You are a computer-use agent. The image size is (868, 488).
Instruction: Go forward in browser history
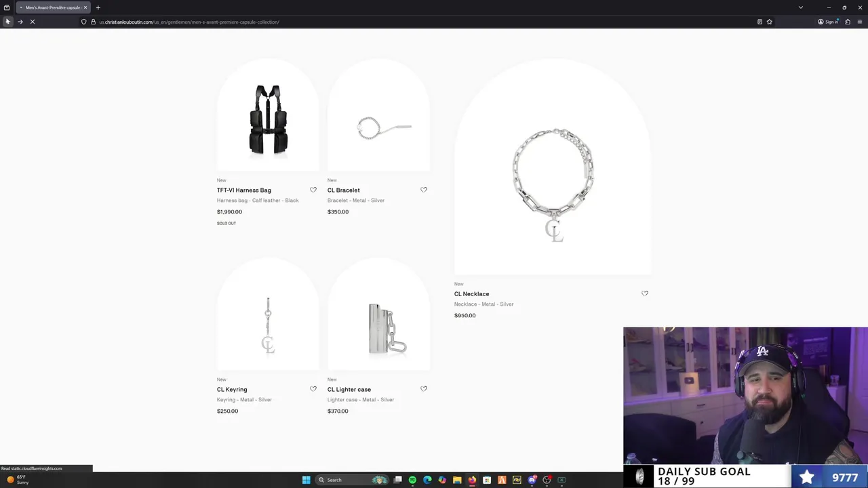(20, 22)
